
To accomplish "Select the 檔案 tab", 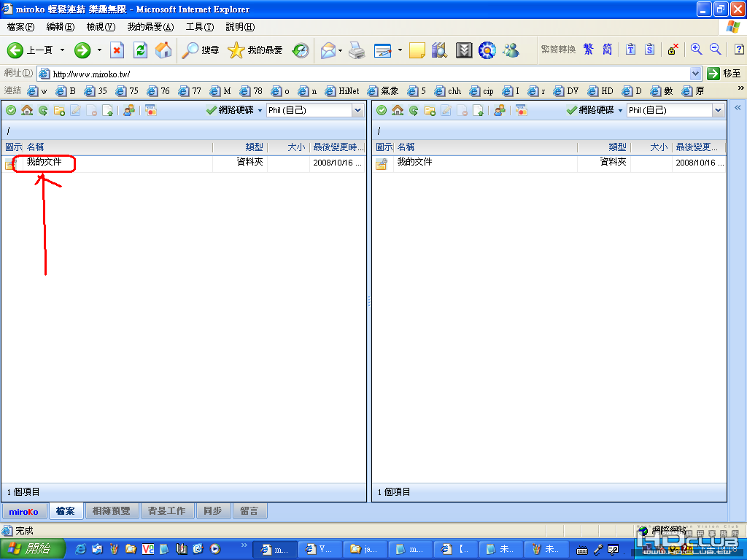I will click(65, 511).
